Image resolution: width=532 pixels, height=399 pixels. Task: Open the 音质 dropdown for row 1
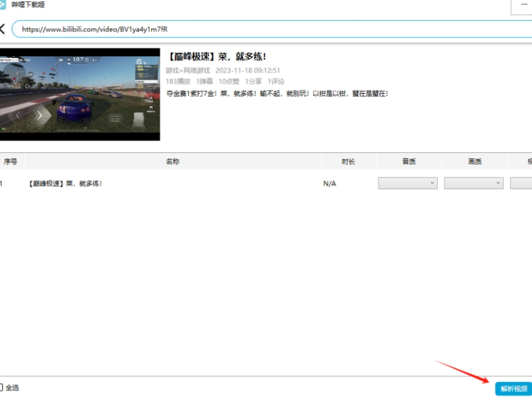pos(408,183)
